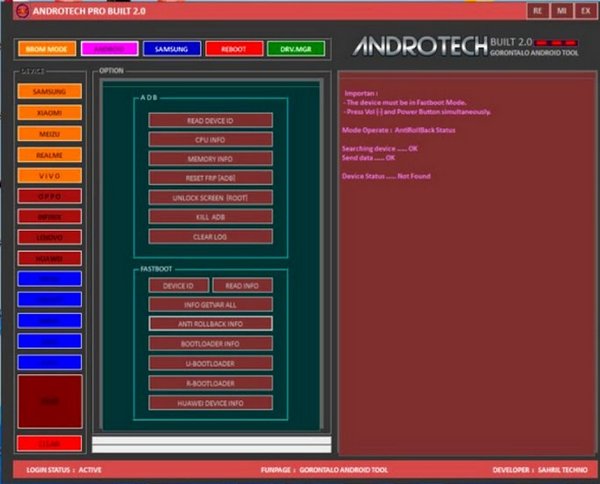Click 'Send data ..... OK' log line

[x=368, y=158]
